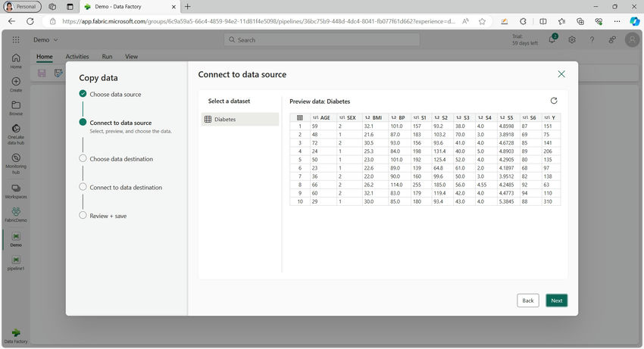Open the user account avatar

coord(632,40)
